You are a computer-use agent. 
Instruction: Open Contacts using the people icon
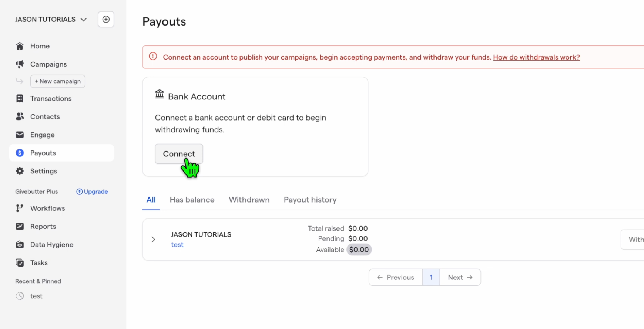point(20,117)
